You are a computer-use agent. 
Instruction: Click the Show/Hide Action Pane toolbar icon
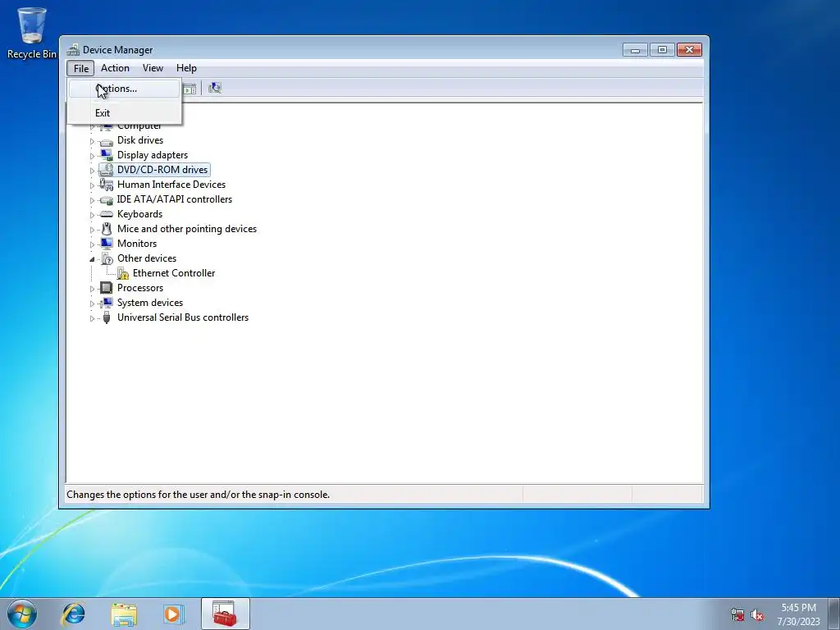189,89
